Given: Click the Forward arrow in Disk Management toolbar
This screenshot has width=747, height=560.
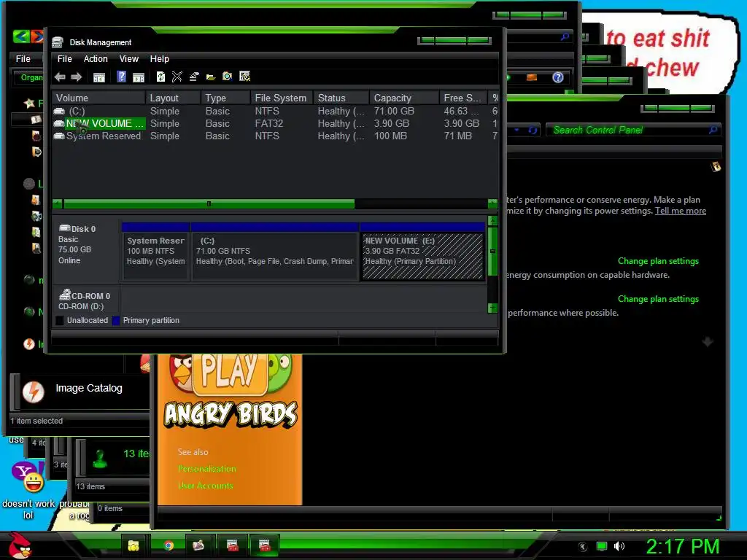Looking at the screenshot, I should click(x=76, y=77).
